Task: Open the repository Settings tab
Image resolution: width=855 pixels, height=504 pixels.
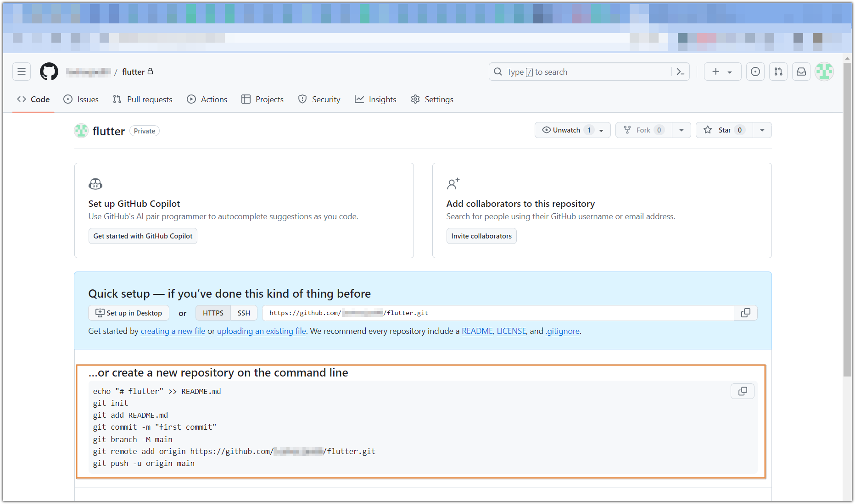Action: [432, 100]
